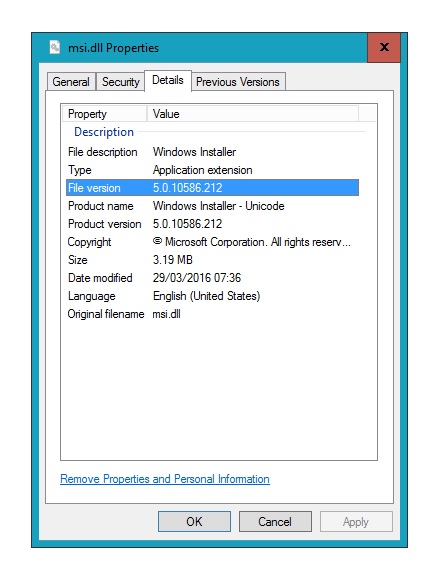The image size is (445, 573).
Task: Open the Security tab
Action: click(x=121, y=82)
